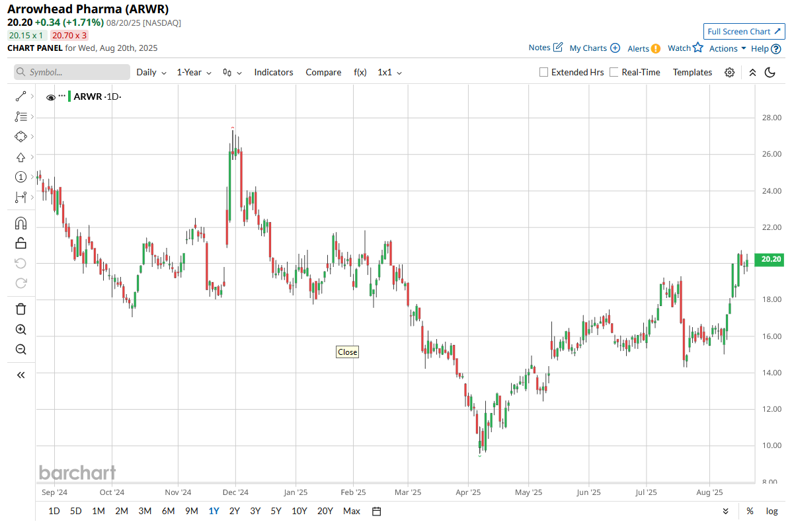Toggle log scale
Viewport: 794px width, 532px height.
point(772,511)
